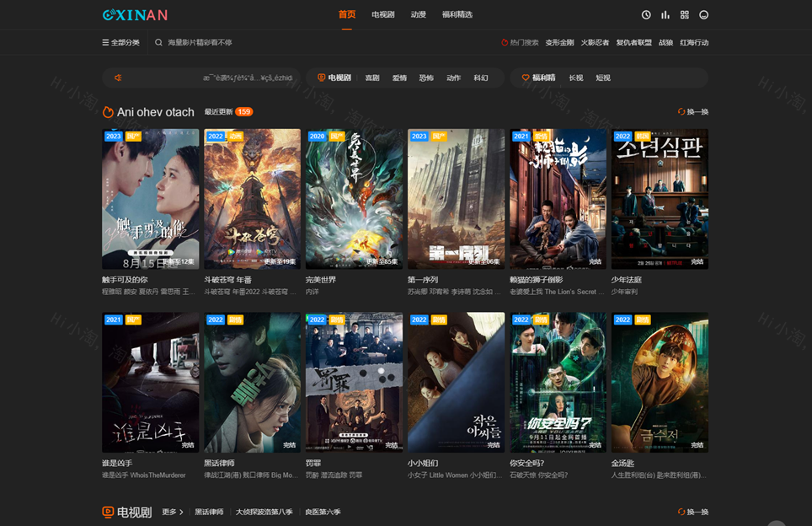Open the 动漫 navigation tab
This screenshot has width=812, height=526.
(x=419, y=15)
